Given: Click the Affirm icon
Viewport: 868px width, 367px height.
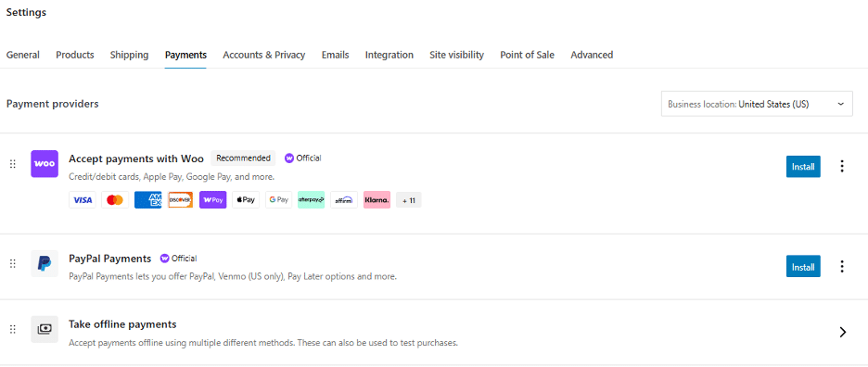Looking at the screenshot, I should [344, 200].
